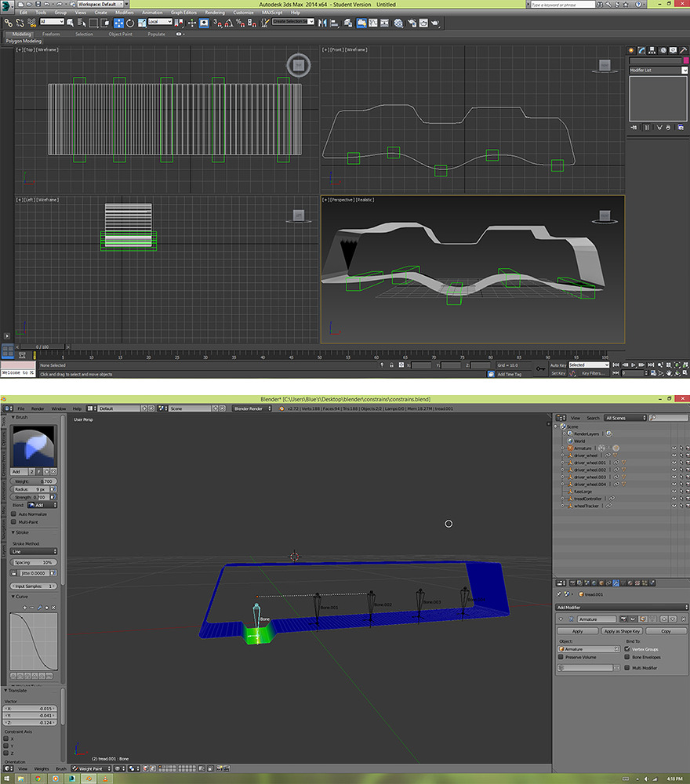Click the modifier name field showing Armature

pyautogui.click(x=597, y=619)
